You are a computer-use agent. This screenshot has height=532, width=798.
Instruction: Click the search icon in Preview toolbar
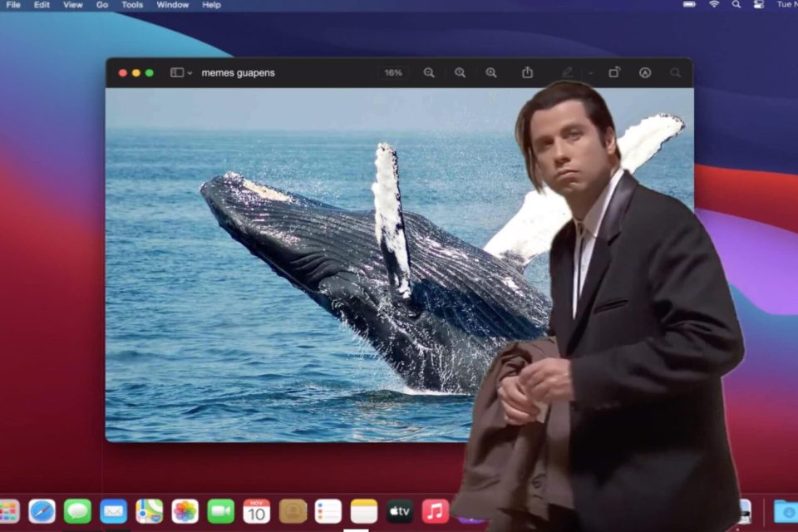675,73
